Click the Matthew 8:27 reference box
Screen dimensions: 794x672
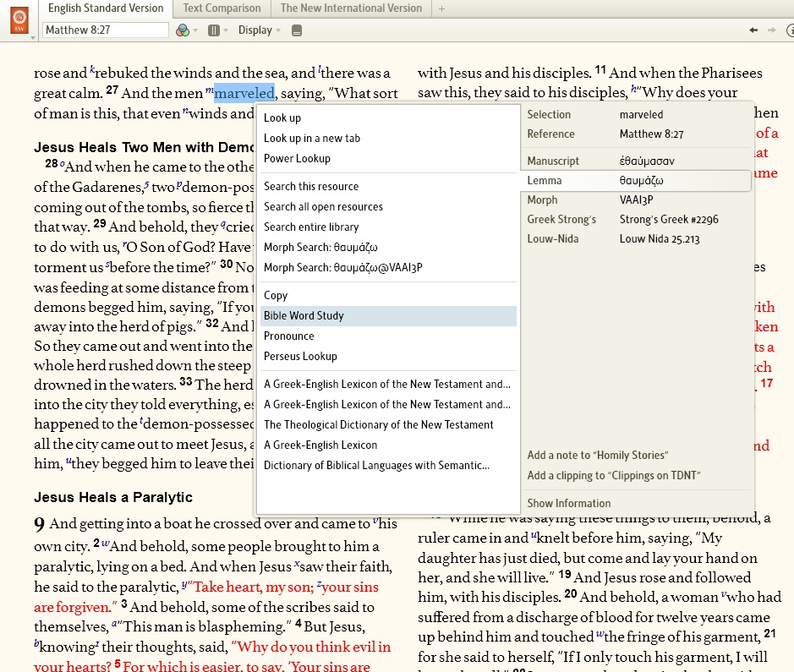106,30
